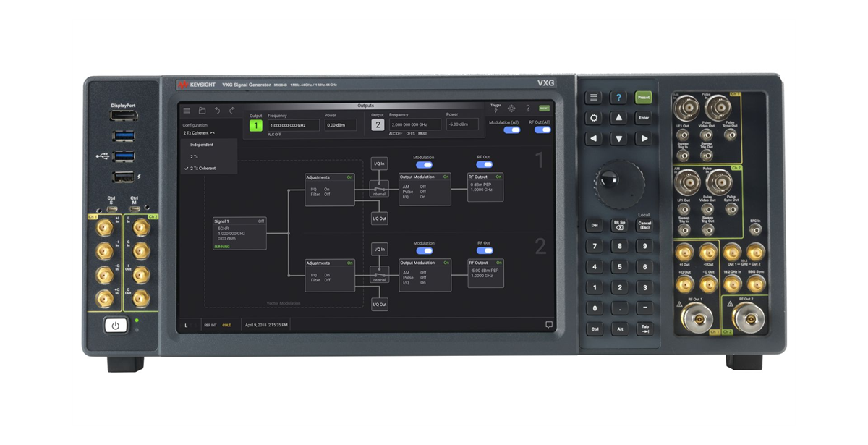The image size is (868, 445).
Task: Tap the channel 2 Internal I/Q switch block
Action: coord(379,275)
